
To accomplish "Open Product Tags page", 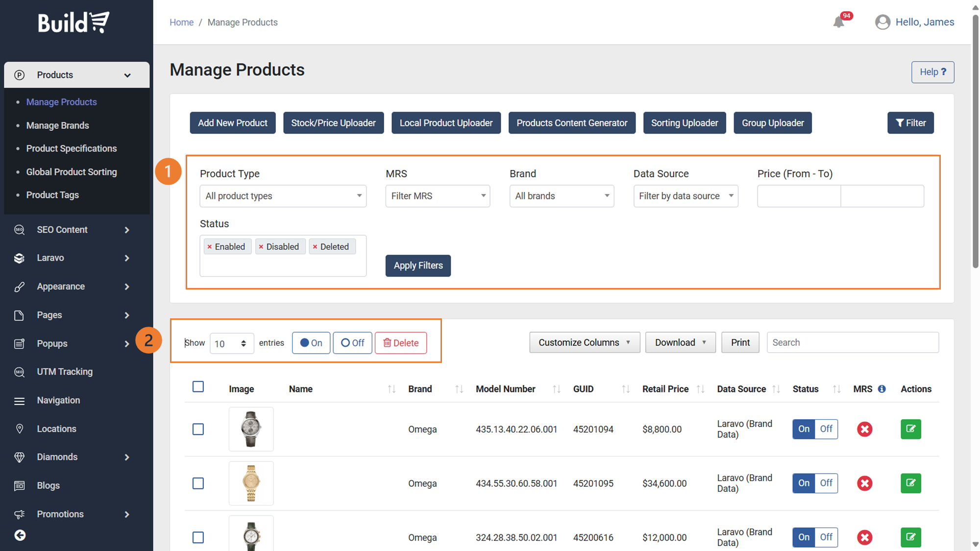I will [52, 195].
